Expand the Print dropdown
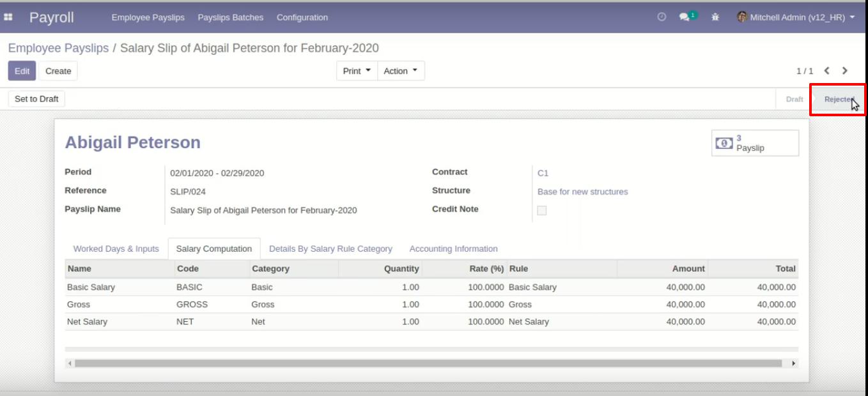868x396 pixels. 357,71
